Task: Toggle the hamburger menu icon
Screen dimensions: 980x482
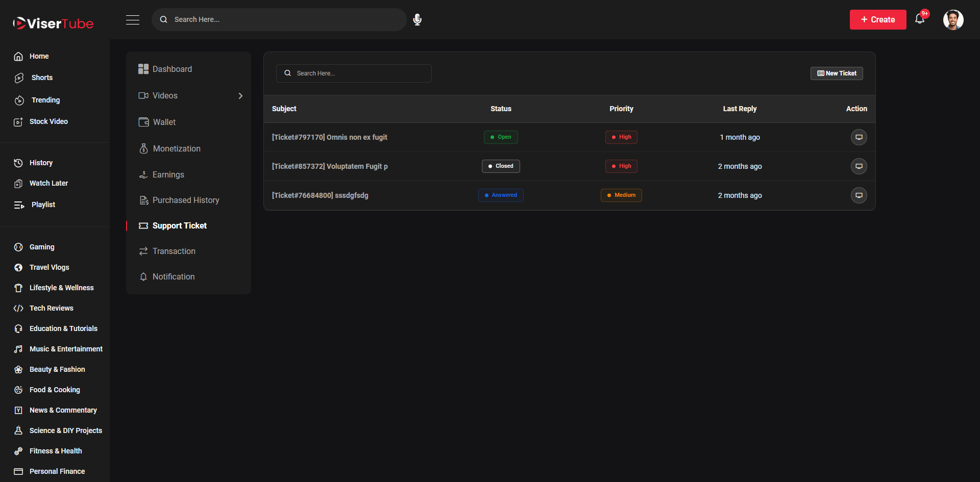Action: [x=133, y=20]
